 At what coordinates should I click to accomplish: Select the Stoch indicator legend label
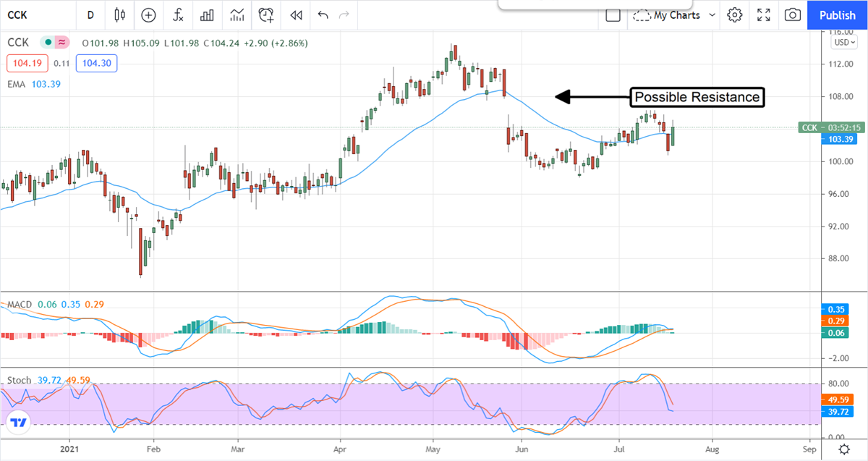19,380
